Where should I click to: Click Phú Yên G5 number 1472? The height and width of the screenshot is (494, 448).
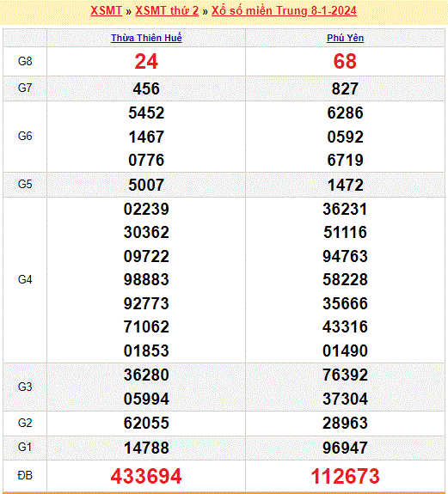[345, 185]
